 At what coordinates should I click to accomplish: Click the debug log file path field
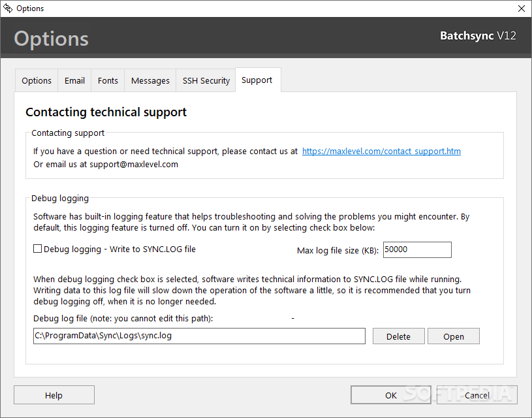point(199,336)
